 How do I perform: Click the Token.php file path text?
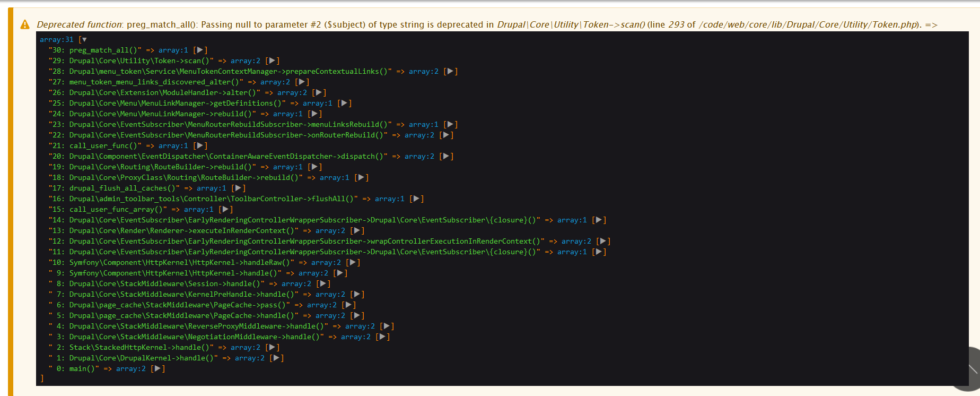tap(809, 24)
